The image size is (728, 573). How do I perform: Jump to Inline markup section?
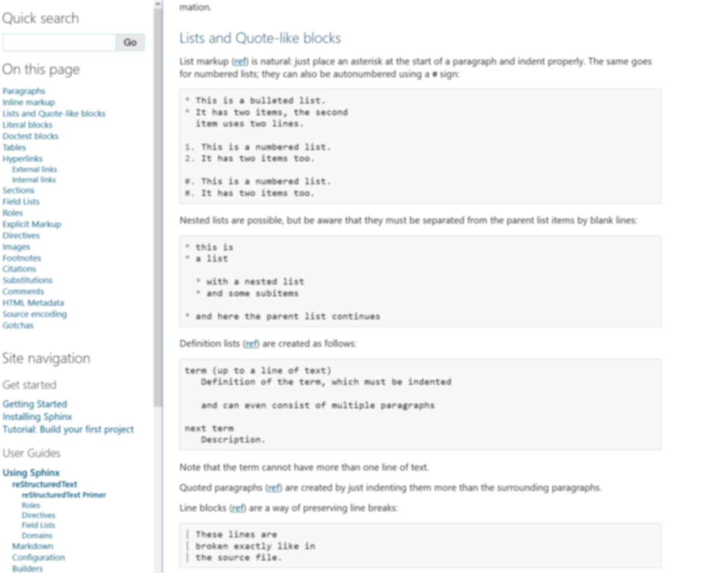[28, 102]
